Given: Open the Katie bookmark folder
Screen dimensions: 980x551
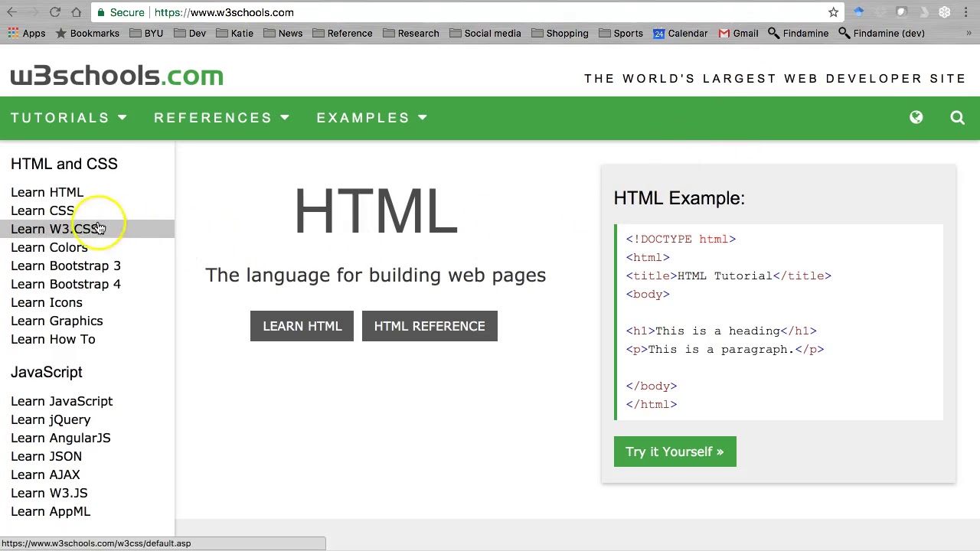Looking at the screenshot, I should (x=234, y=33).
